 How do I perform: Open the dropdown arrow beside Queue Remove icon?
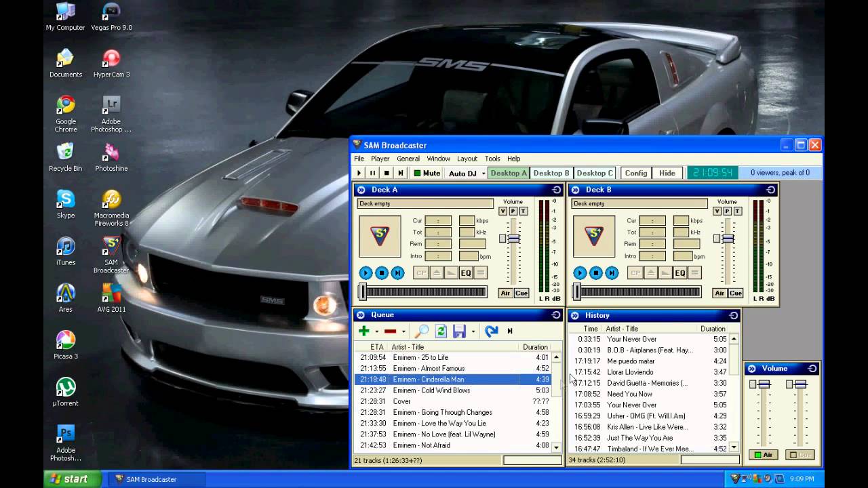click(x=403, y=331)
